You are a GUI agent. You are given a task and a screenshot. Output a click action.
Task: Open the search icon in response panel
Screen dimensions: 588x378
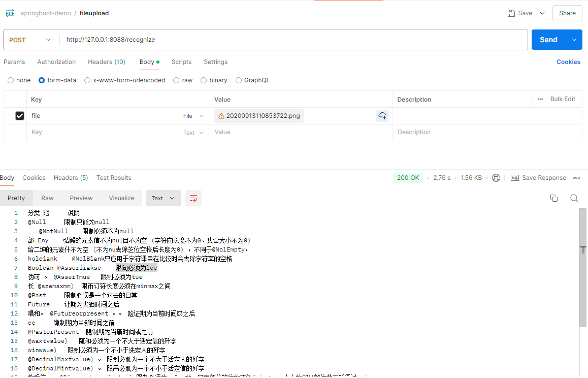(574, 198)
